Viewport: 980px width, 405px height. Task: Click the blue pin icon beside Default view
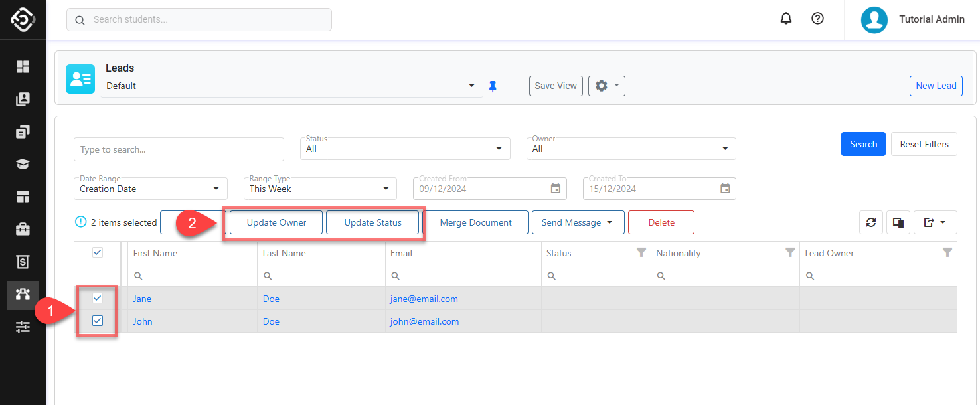tap(493, 86)
